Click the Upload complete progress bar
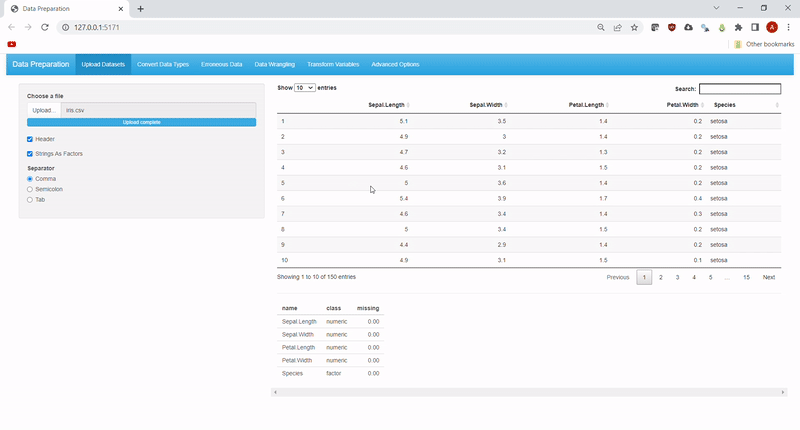 pos(141,122)
